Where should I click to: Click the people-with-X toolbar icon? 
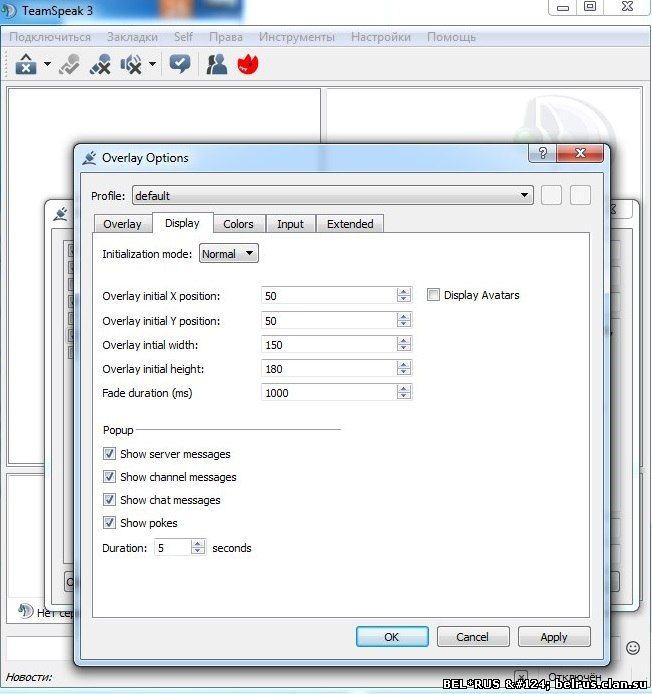click(100, 65)
